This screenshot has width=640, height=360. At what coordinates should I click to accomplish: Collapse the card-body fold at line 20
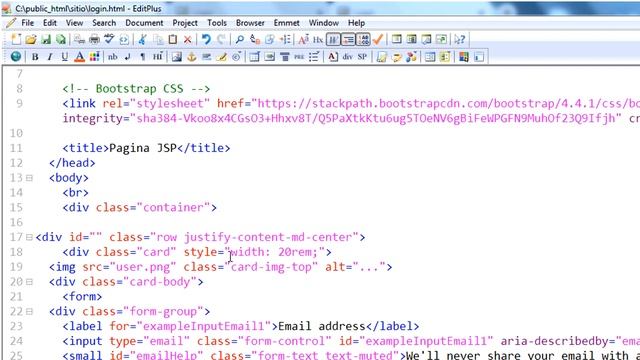(x=29, y=282)
